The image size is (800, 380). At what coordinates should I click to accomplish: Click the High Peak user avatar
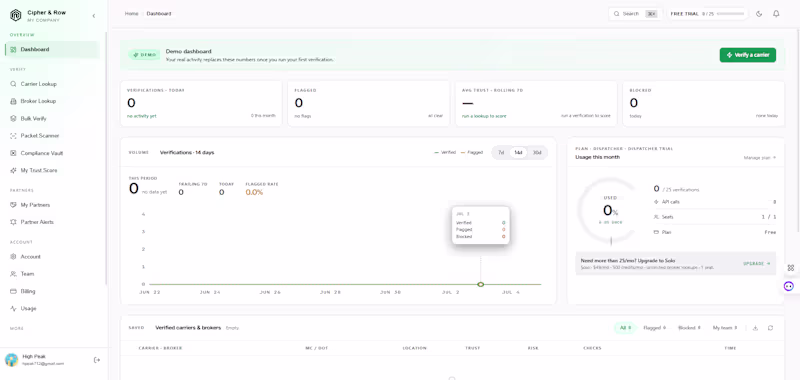pyautogui.click(x=11, y=360)
